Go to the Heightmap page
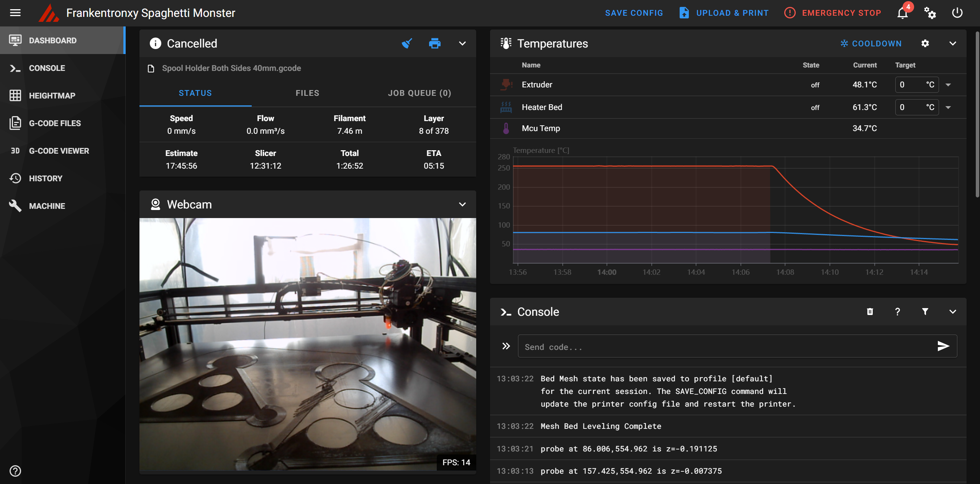 (x=63, y=95)
